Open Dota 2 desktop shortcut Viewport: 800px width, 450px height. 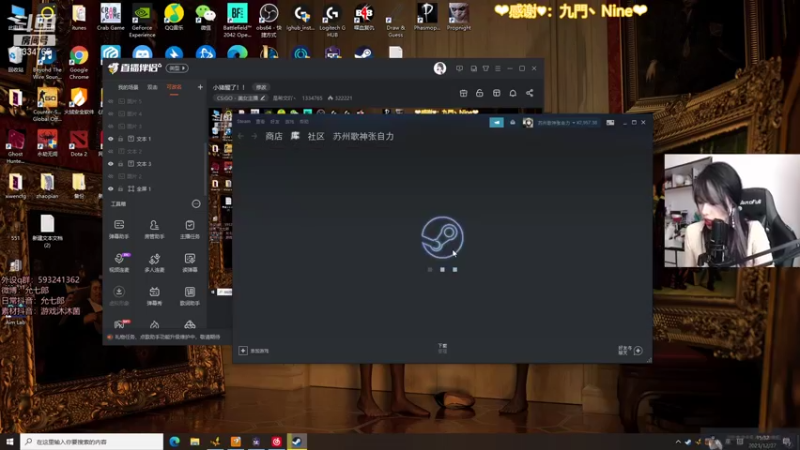point(79,143)
